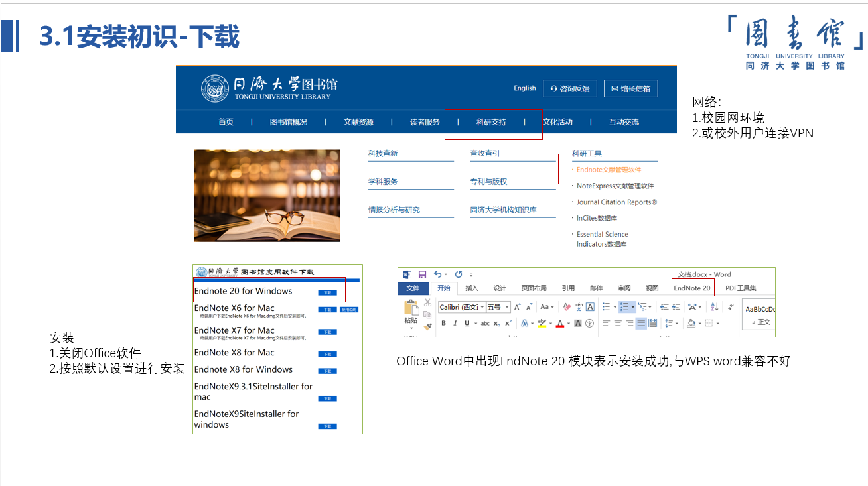Click the character shading A icon

[x=577, y=323]
